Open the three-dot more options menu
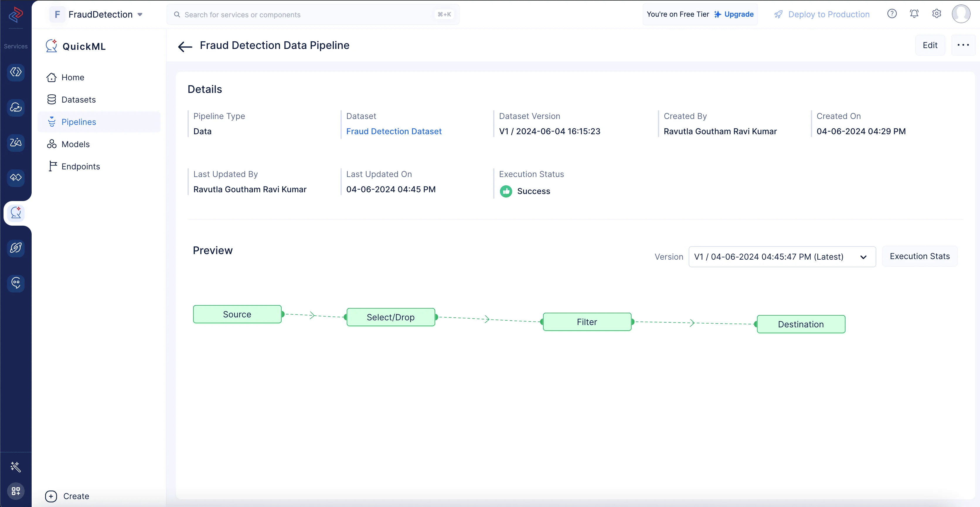The width and height of the screenshot is (980, 507). click(963, 45)
